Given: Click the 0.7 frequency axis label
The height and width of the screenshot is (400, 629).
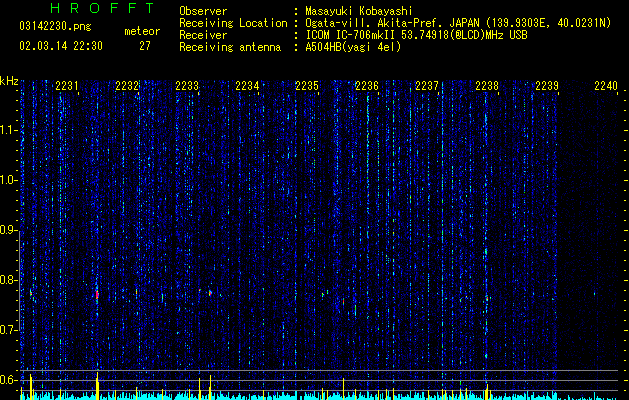Looking at the screenshot, I should pos(9,330).
